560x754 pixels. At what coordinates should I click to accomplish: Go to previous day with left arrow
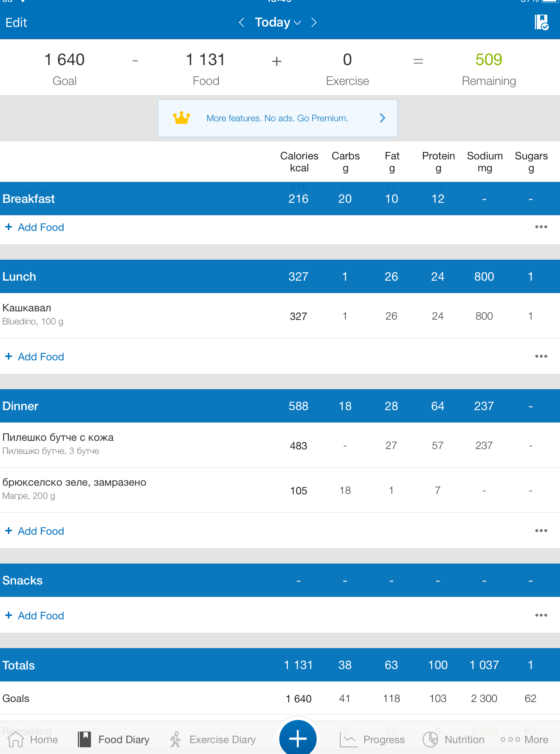tap(242, 22)
